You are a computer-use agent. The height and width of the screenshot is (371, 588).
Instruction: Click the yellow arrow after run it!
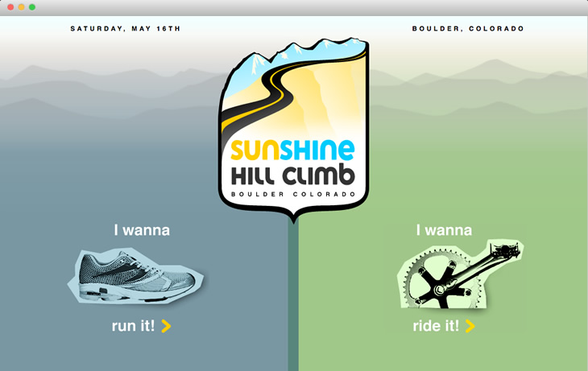[166, 326]
